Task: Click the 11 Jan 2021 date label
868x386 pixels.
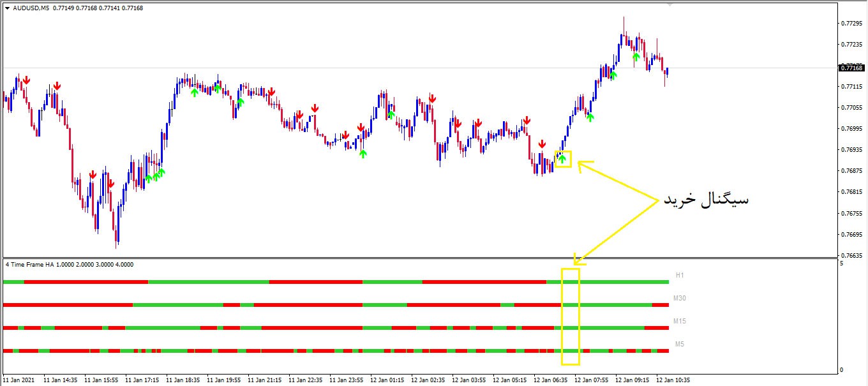Action: pos(19,380)
